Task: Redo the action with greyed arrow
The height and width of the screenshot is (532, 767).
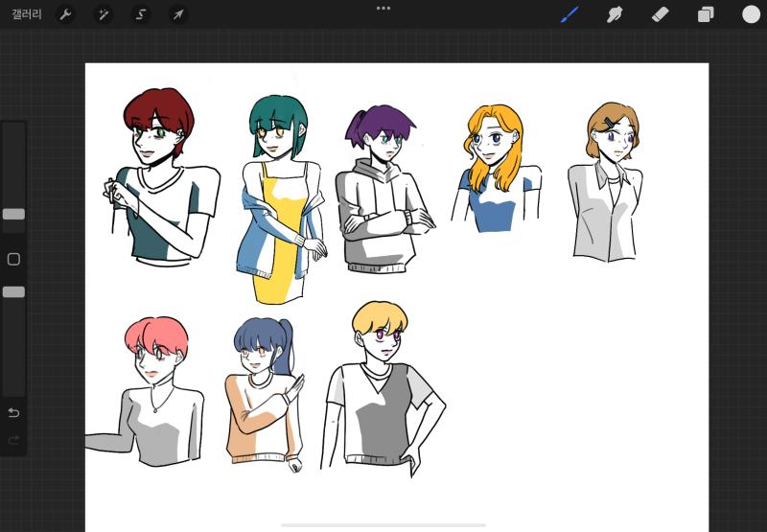Action: [13, 441]
